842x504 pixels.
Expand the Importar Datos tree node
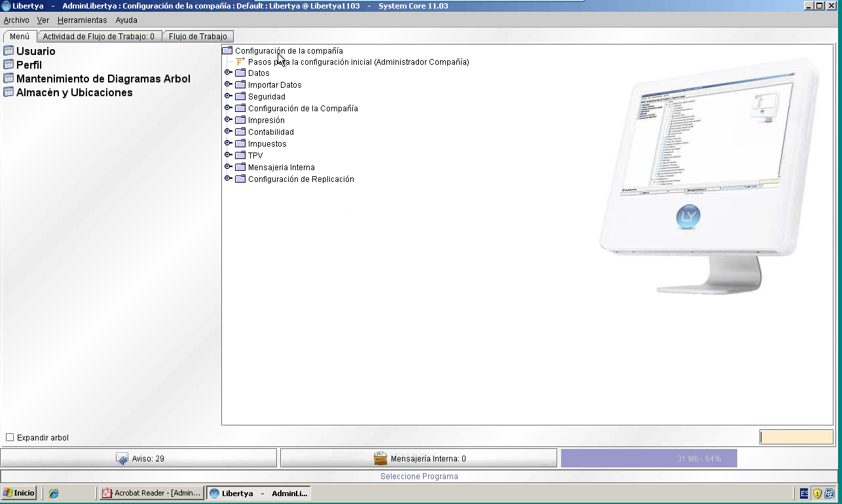pyautogui.click(x=228, y=84)
